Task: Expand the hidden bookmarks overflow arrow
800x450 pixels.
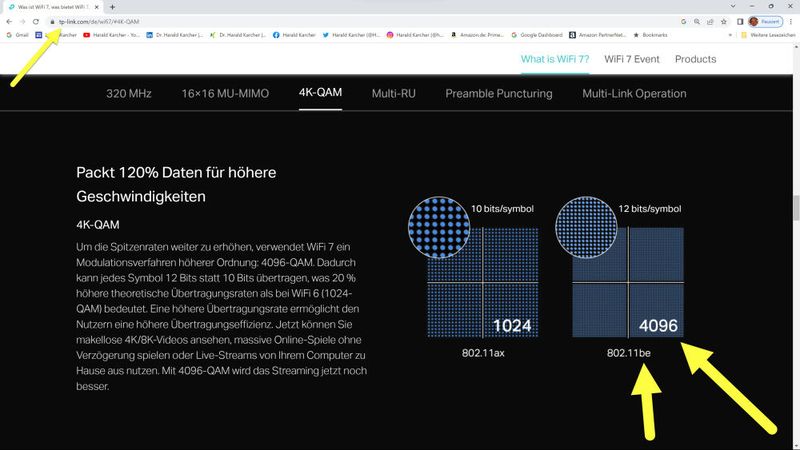Action: (x=730, y=35)
